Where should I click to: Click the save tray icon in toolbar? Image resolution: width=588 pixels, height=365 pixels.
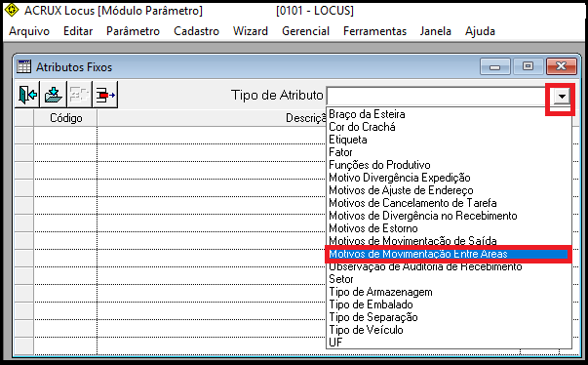(54, 95)
